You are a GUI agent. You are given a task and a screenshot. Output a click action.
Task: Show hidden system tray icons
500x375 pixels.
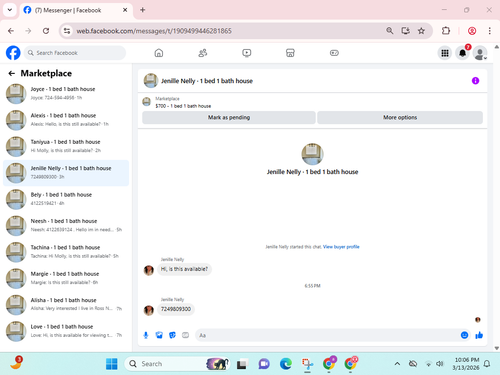point(397,364)
